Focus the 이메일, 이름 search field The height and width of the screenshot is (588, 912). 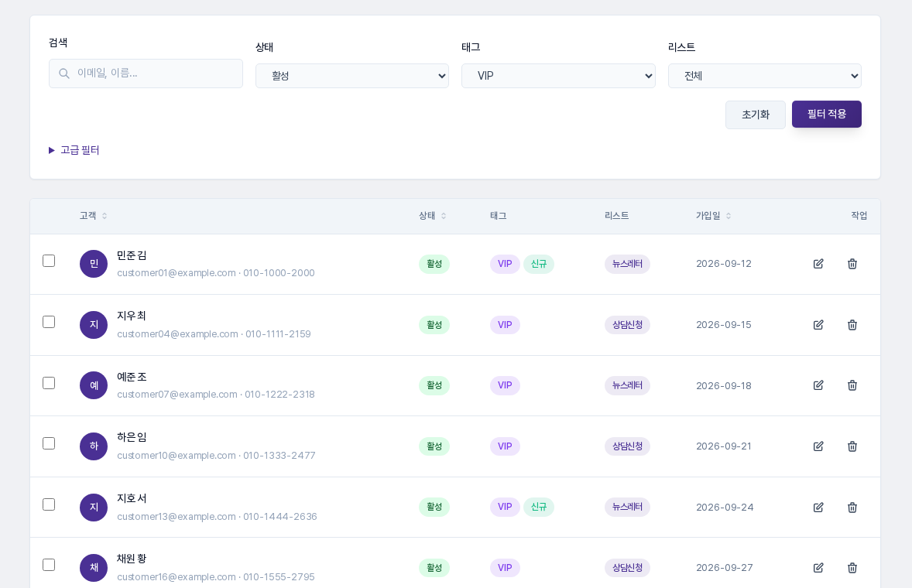[146, 73]
